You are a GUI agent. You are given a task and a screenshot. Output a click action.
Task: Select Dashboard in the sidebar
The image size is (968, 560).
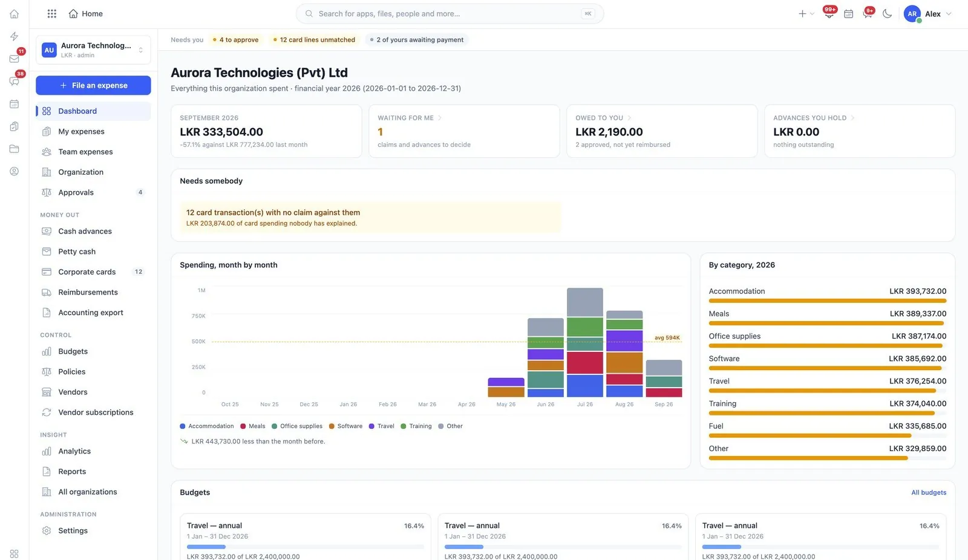pyautogui.click(x=93, y=111)
